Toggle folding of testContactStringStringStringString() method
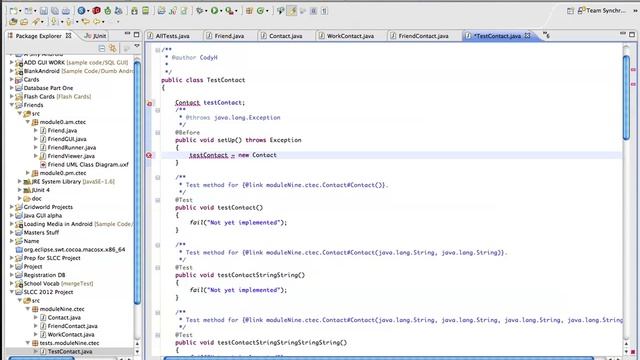Viewport: 640px width, 360px height. tap(158, 335)
